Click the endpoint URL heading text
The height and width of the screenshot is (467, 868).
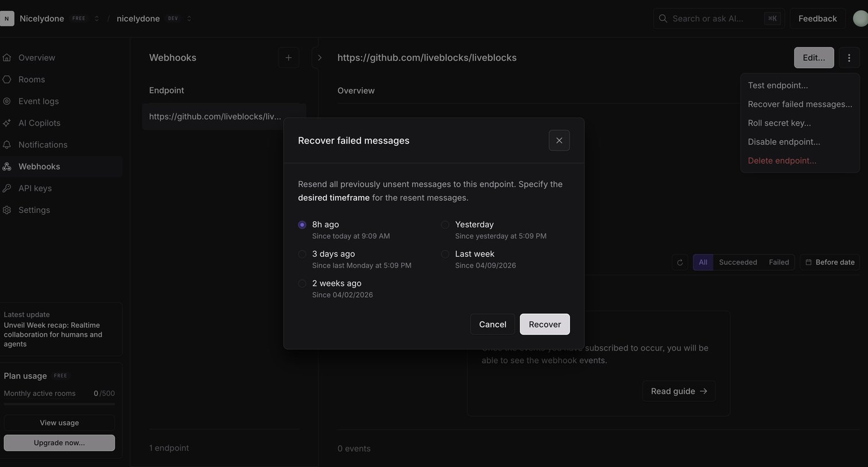(427, 57)
